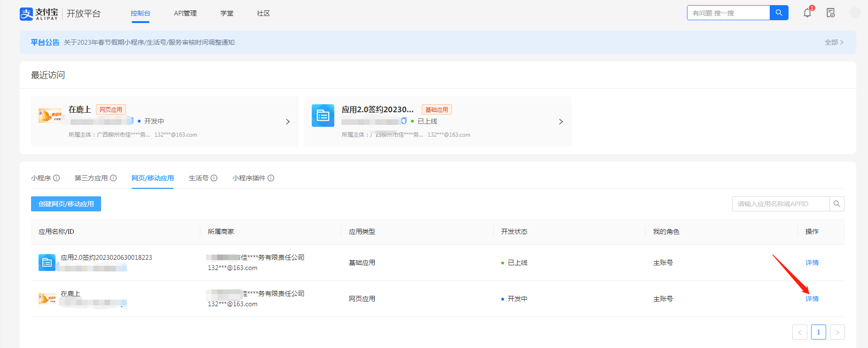The height and width of the screenshot is (348, 868).
Task: Click the info icon beside 第三方应用
Action: click(113, 178)
